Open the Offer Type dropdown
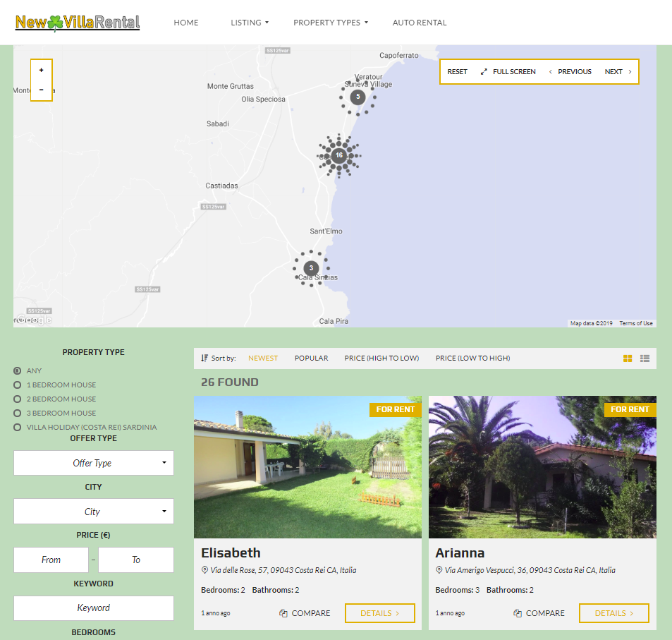The width and height of the screenshot is (672, 640). pyautogui.click(x=93, y=463)
